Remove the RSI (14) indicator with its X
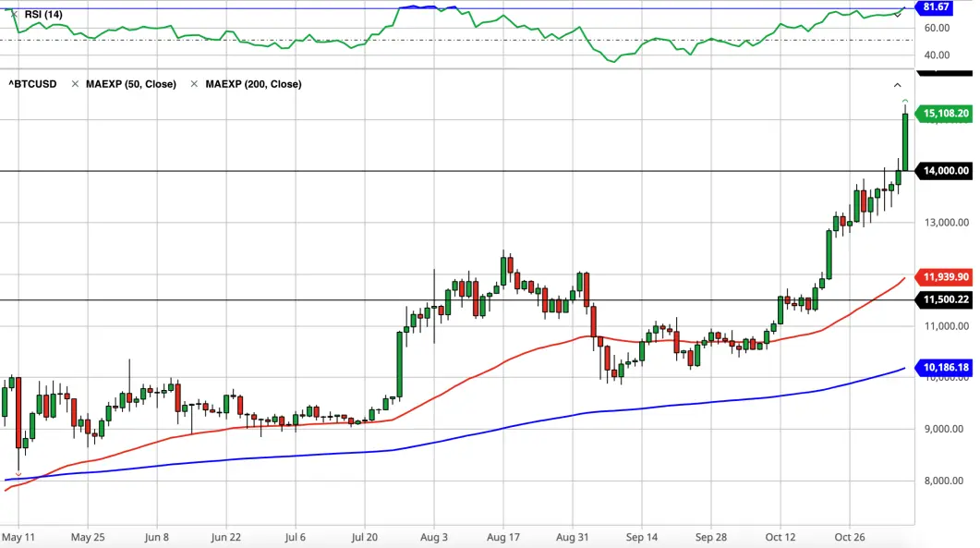The height and width of the screenshot is (548, 980). pos(14,15)
